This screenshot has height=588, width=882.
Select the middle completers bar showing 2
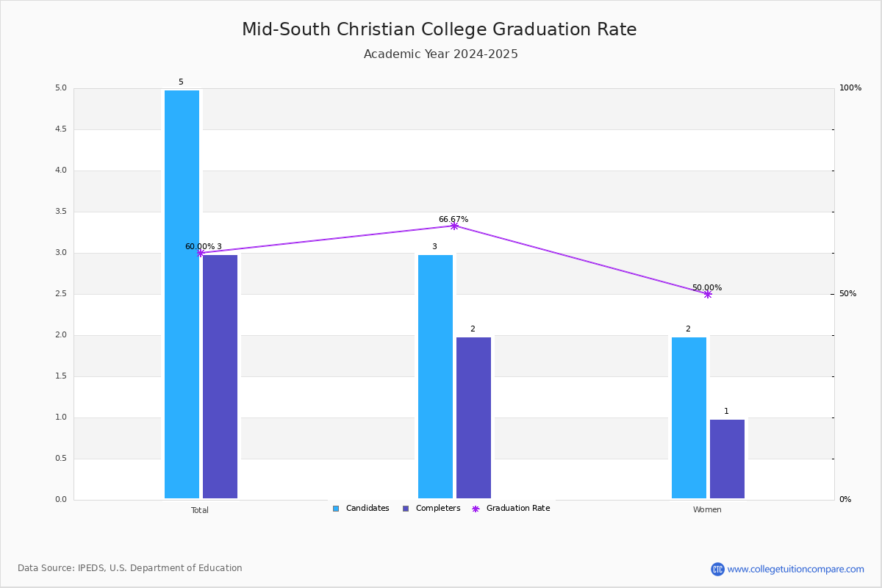click(473, 417)
